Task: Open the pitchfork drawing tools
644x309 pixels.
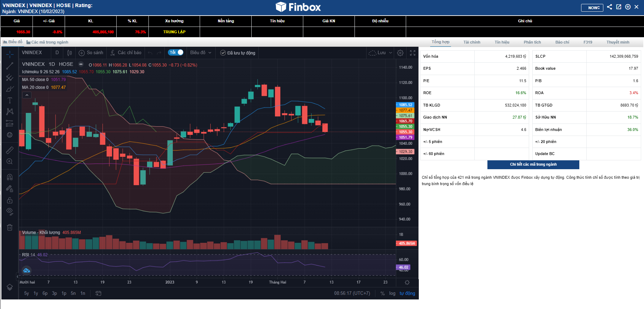Action: tap(10, 78)
